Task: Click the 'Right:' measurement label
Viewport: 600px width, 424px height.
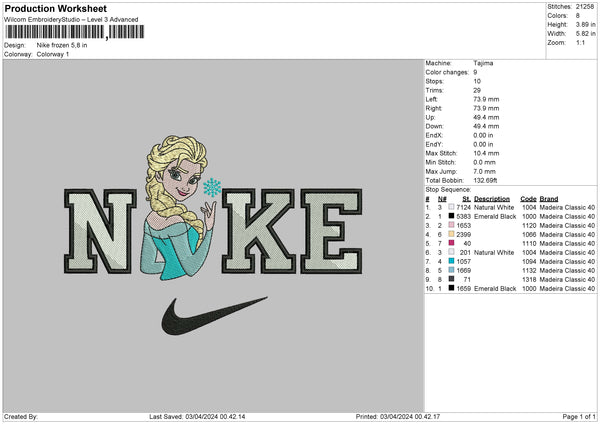Action: click(434, 108)
